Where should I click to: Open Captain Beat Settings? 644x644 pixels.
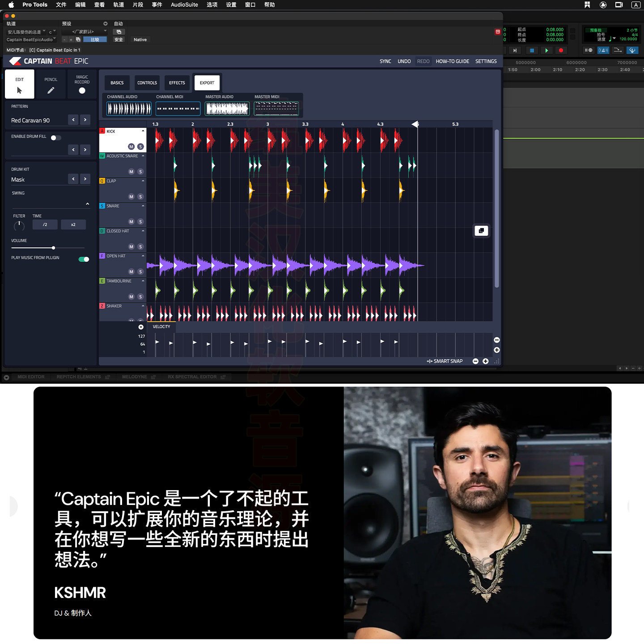click(x=486, y=61)
